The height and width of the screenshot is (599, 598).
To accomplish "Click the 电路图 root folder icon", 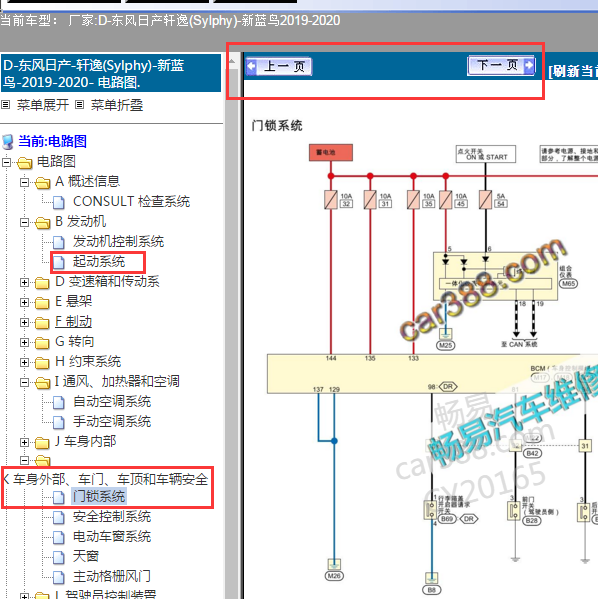I will tap(24, 163).
